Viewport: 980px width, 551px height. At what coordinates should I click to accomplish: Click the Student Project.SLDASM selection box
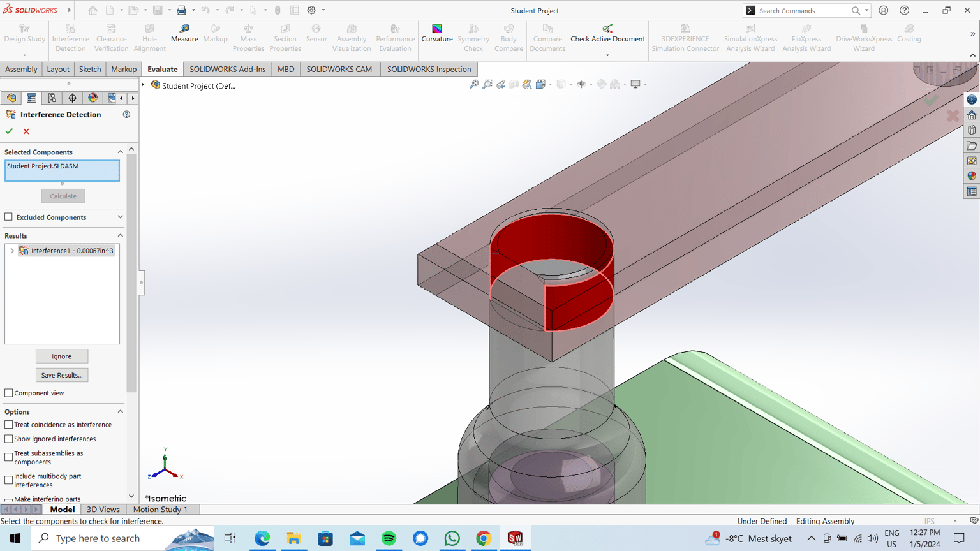point(62,171)
